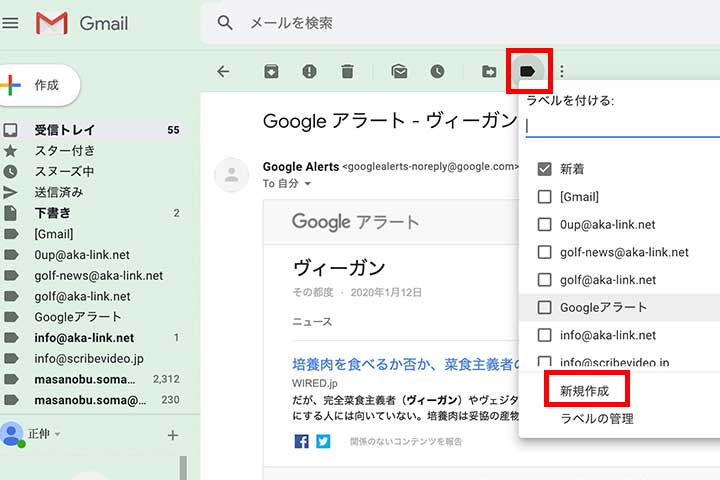The height and width of the screenshot is (480, 720).
Task: Click the document icon beside 下書き
Action: pyautogui.click(x=10, y=213)
